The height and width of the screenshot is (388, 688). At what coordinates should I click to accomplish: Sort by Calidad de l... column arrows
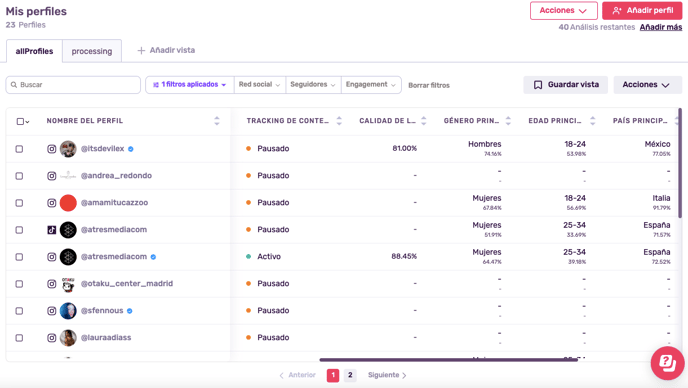424,121
